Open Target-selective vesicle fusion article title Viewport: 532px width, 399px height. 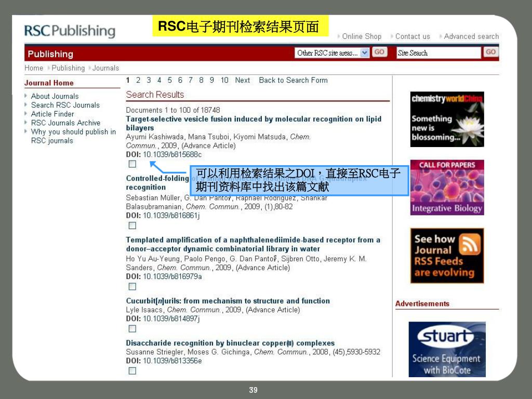(x=254, y=124)
